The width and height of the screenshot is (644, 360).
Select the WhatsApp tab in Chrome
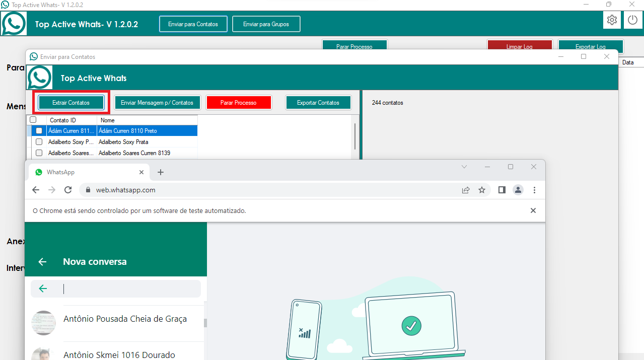pyautogui.click(x=89, y=172)
